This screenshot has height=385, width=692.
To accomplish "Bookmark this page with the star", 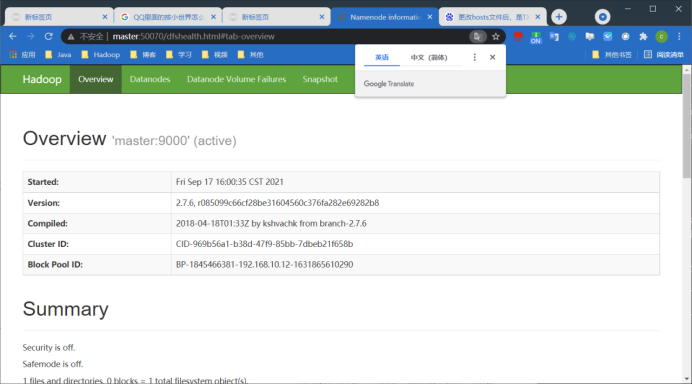I will point(496,37).
